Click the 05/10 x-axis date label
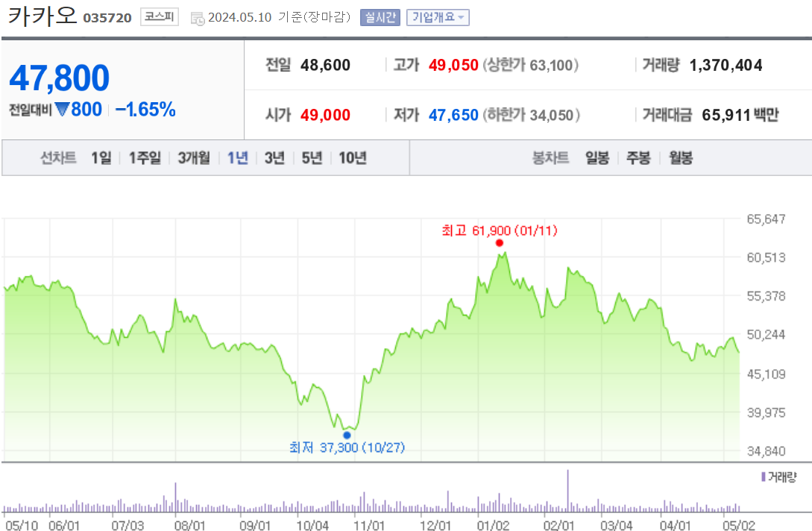 coord(22,525)
